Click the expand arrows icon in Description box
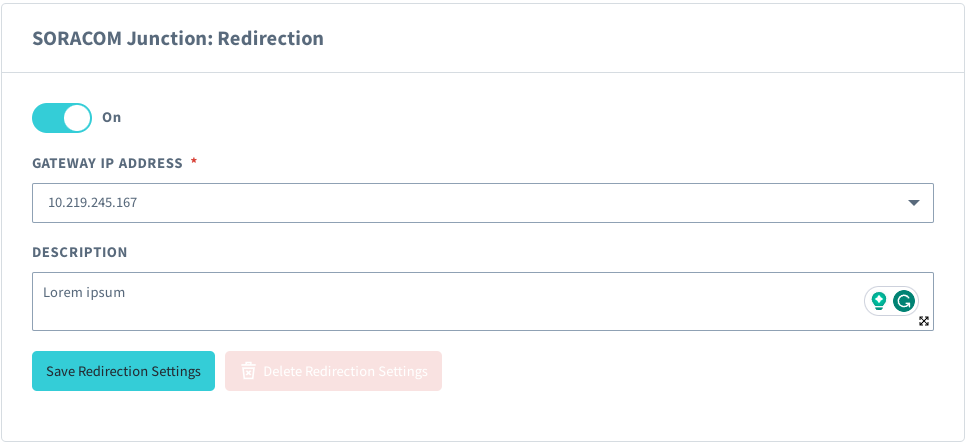 (x=924, y=321)
